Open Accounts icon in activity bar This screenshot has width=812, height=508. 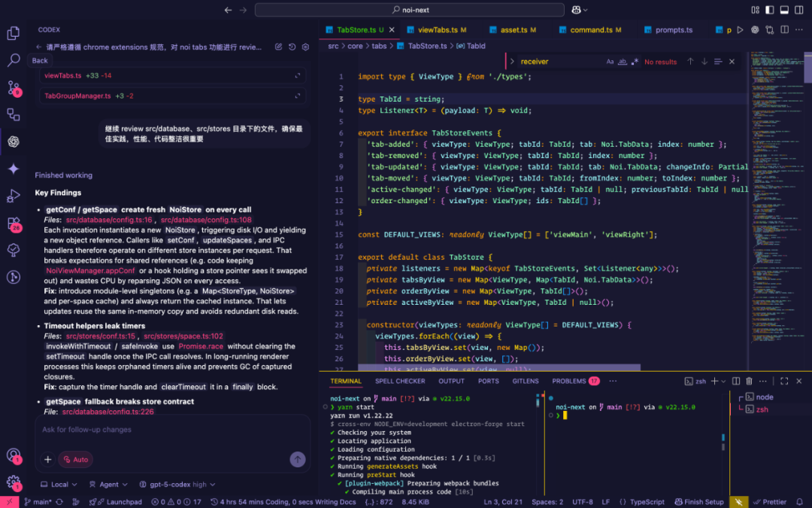tap(14, 455)
